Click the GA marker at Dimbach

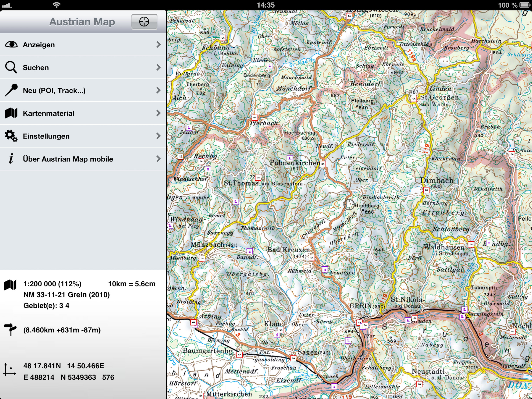426,190
